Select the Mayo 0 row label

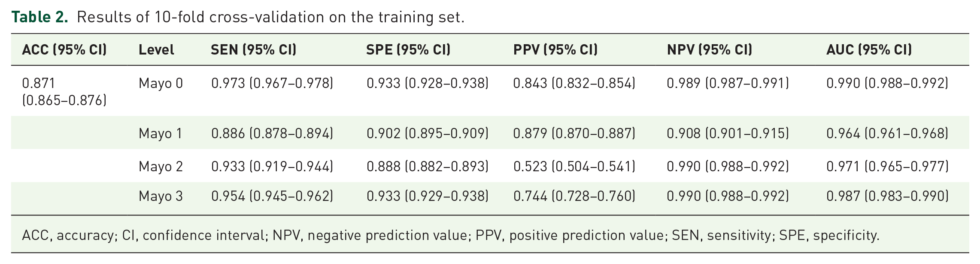coord(161,83)
